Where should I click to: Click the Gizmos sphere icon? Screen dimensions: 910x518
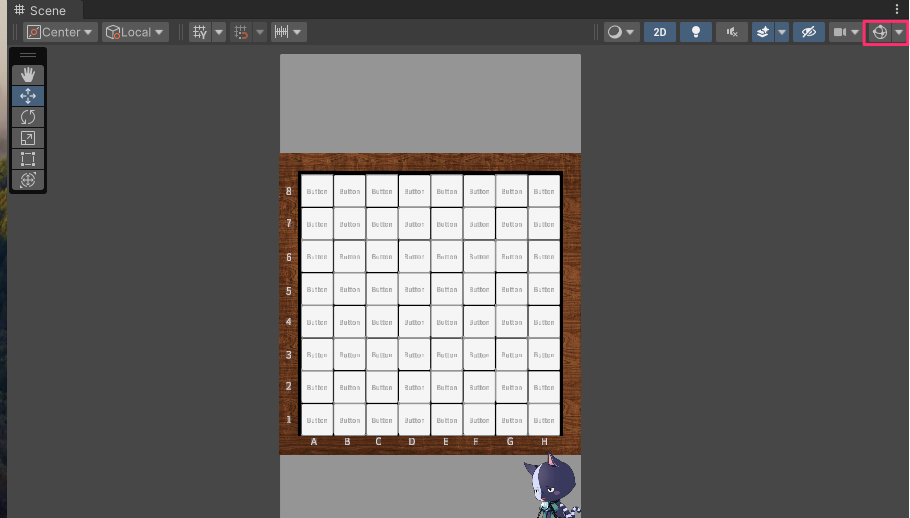[x=879, y=32]
